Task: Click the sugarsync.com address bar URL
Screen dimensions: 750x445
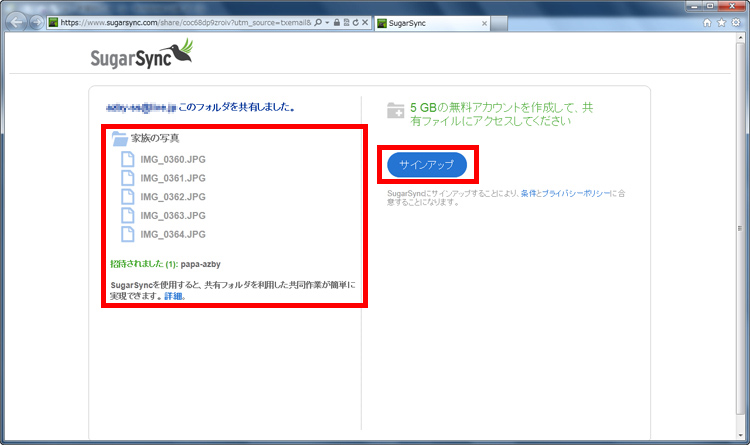Action: (x=186, y=22)
